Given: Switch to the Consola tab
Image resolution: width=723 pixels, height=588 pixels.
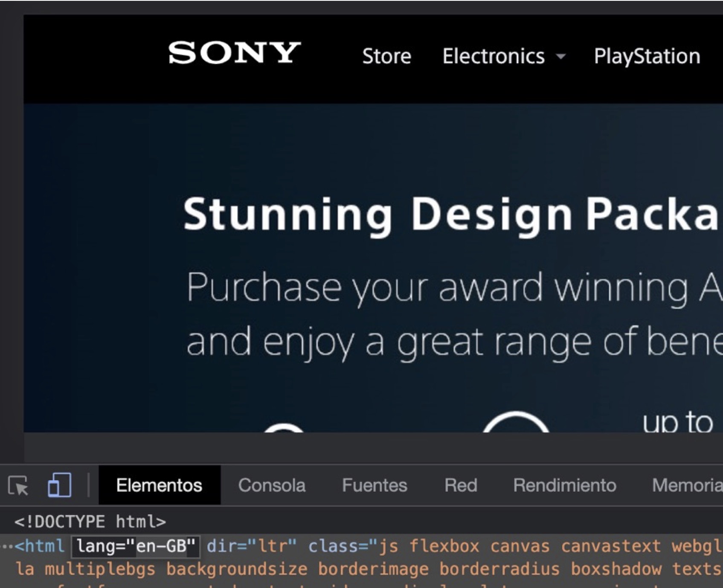Looking at the screenshot, I should tap(272, 485).
